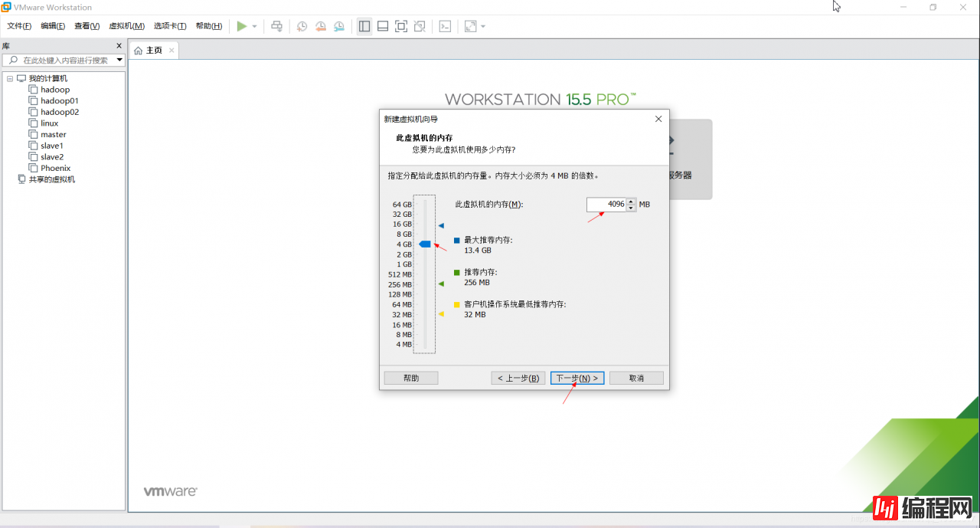
Task: Open the 文件(F) menu
Action: pos(19,26)
